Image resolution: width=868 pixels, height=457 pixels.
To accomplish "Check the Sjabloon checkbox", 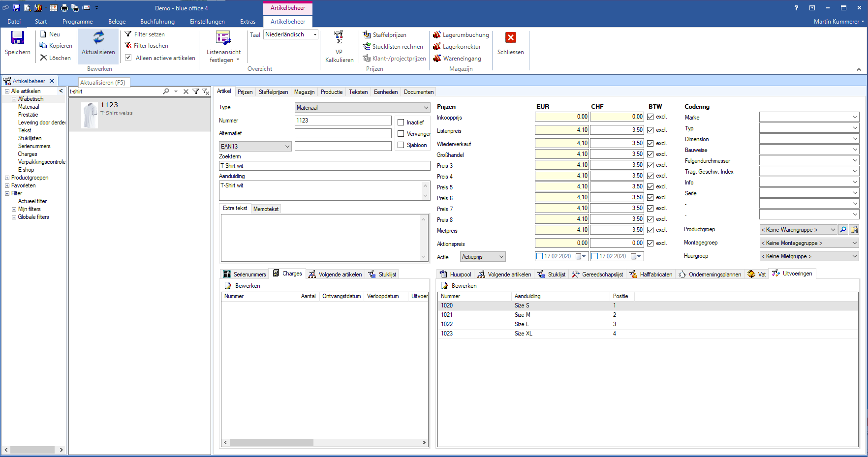I will coord(401,145).
